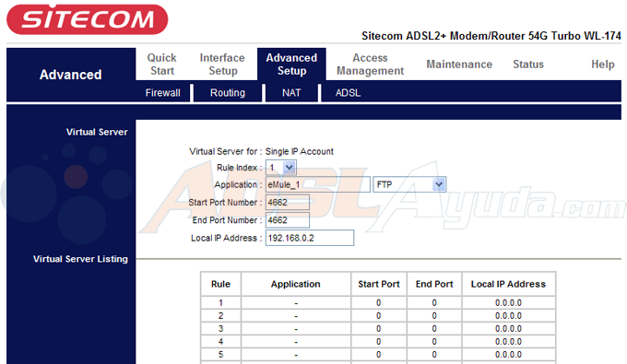Click the start port value of rule 2
Image resolution: width=627 pixels, height=364 pixels.
pos(379,316)
